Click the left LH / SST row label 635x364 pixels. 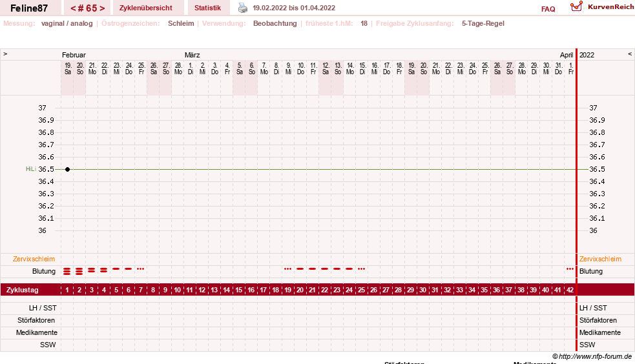pyautogui.click(x=43, y=308)
